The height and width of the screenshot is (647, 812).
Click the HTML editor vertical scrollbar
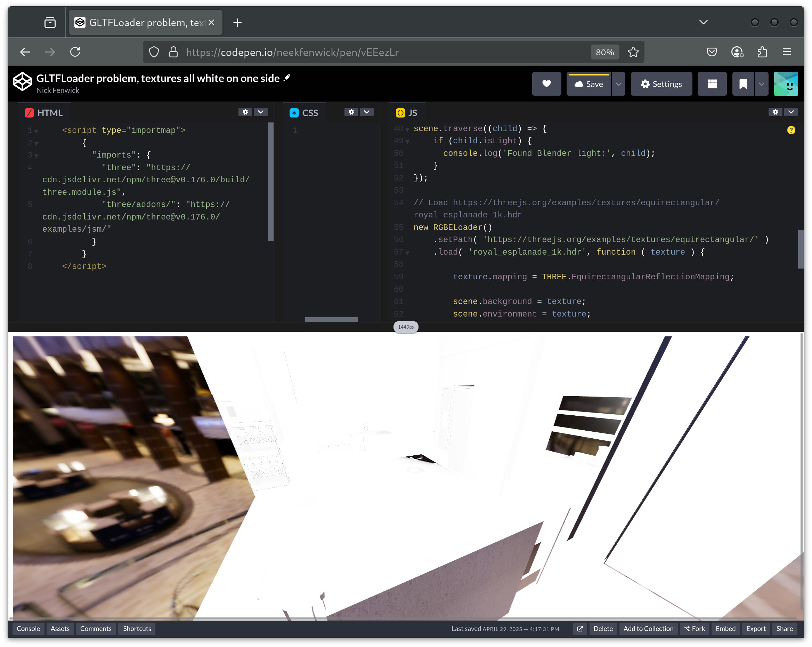270,182
